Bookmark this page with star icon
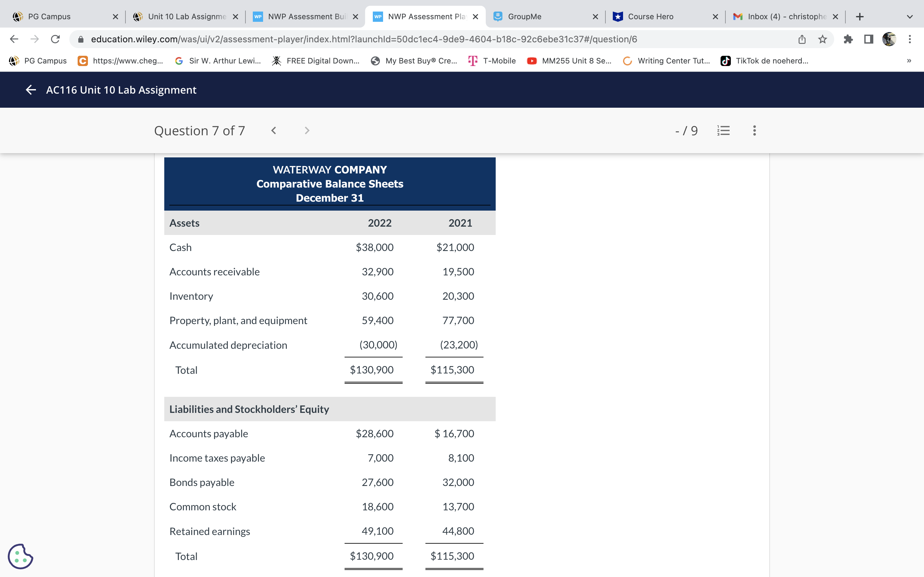924x577 pixels. (822, 39)
